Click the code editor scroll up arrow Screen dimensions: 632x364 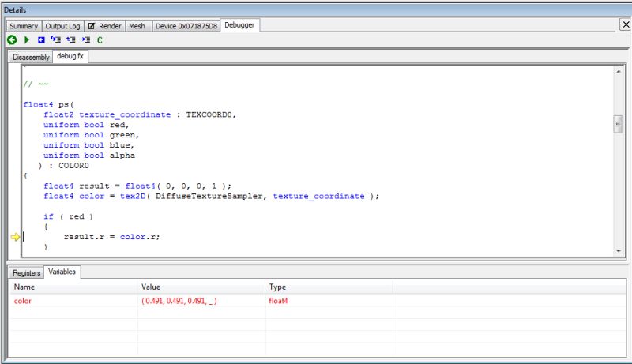click(x=619, y=71)
